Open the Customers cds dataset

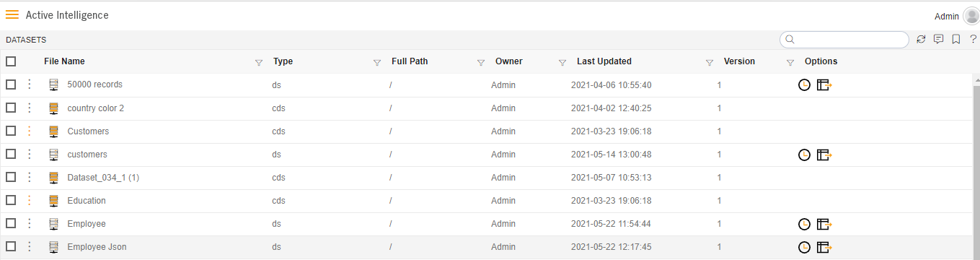88,131
